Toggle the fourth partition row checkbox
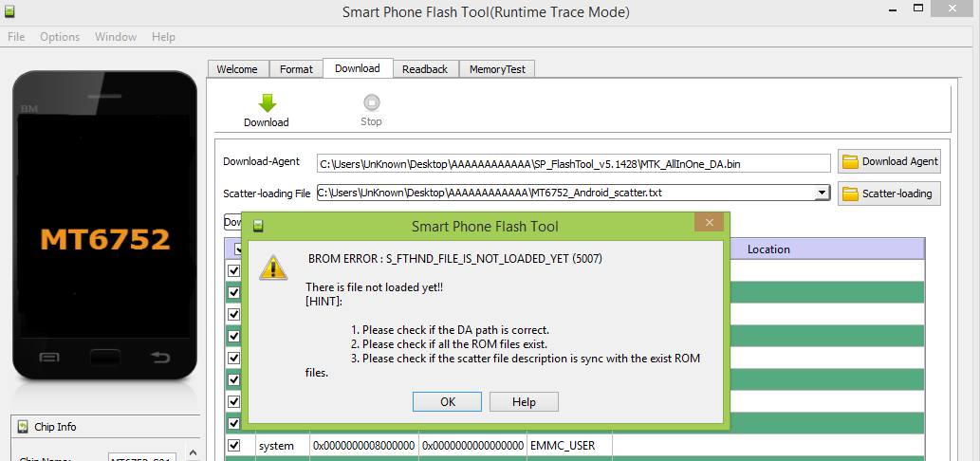 (x=234, y=336)
